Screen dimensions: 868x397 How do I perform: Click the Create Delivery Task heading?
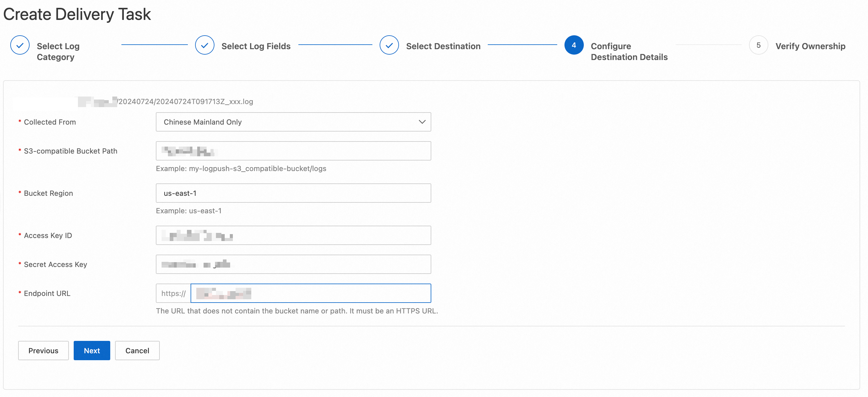[77, 14]
